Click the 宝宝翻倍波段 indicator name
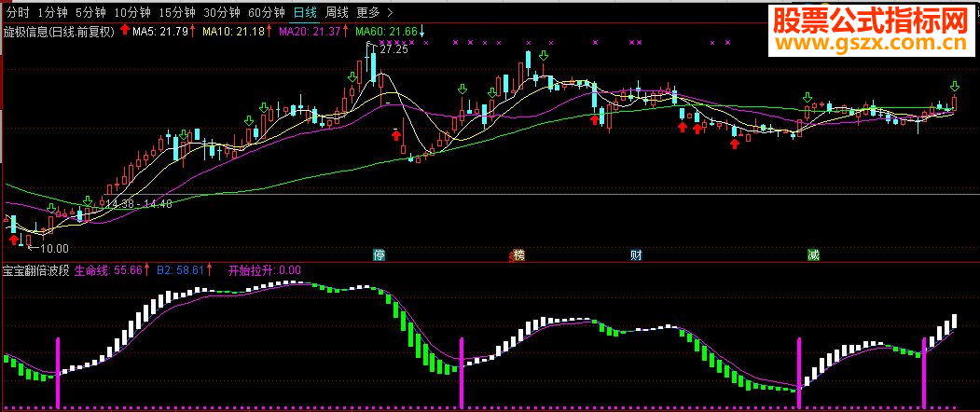This screenshot has width=980, height=412. 36,270
